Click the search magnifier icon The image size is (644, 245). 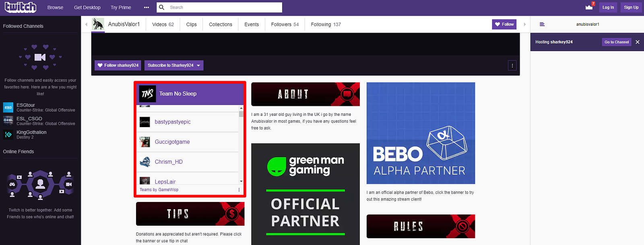click(x=162, y=7)
